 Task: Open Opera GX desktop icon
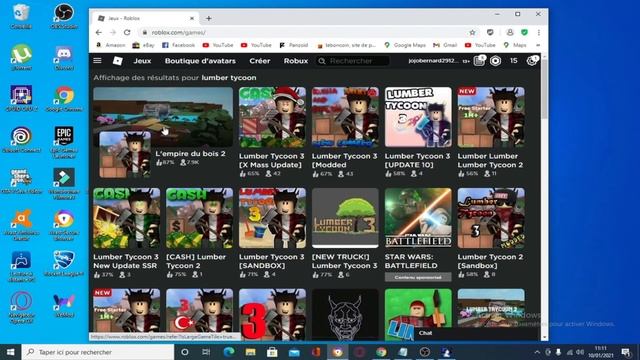(21, 307)
